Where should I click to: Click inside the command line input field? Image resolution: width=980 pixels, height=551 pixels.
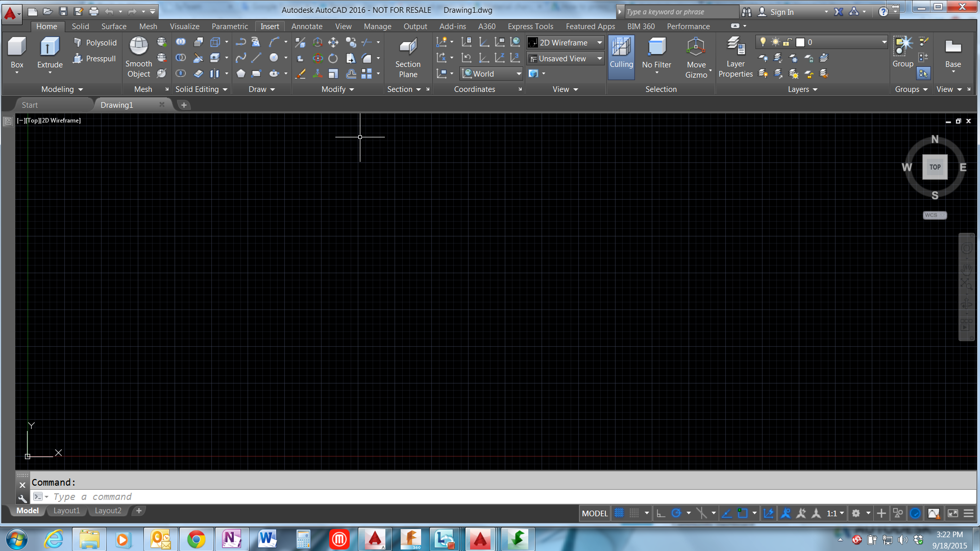[204, 496]
